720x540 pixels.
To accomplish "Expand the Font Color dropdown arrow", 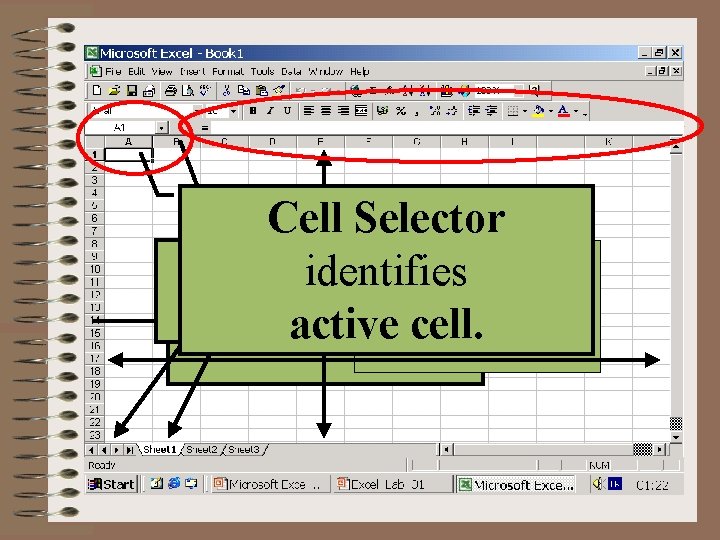I will tap(576, 111).
